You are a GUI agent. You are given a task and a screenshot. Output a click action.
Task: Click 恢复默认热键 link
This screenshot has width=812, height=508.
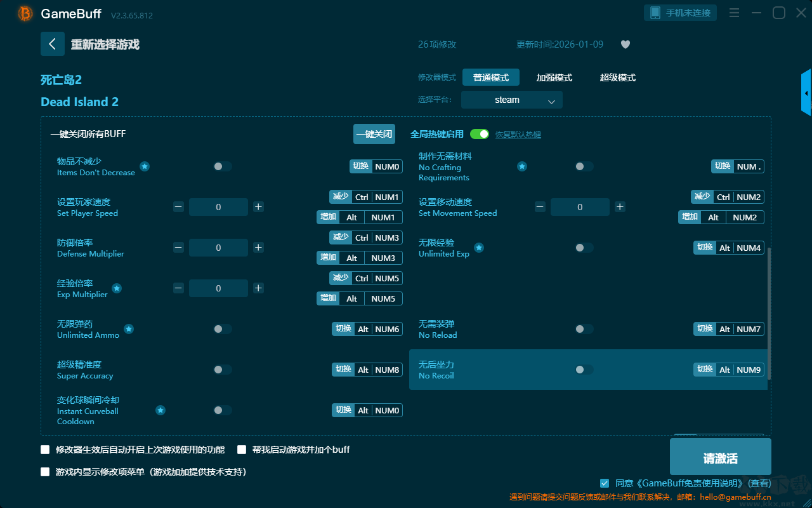click(x=518, y=135)
